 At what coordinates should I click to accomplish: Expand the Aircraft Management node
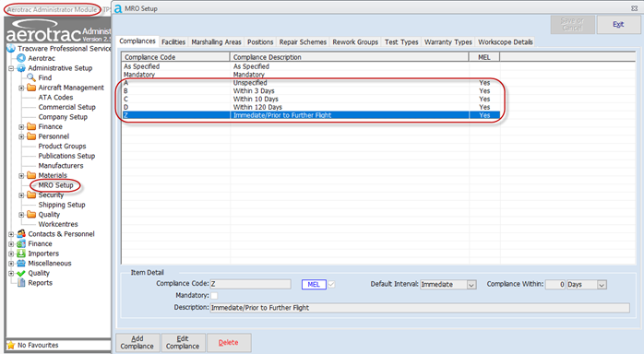21,88
